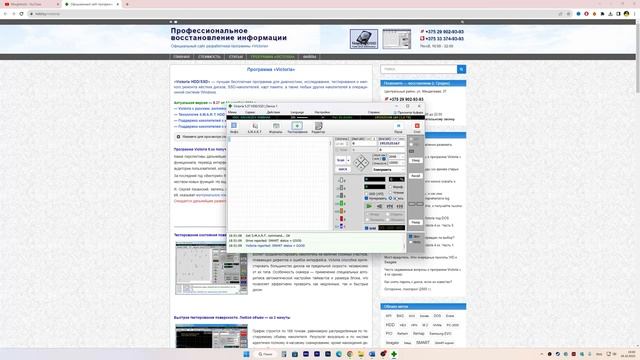Click the Quick scan button
Viewport: 640px width, 360px height.
coord(343,169)
